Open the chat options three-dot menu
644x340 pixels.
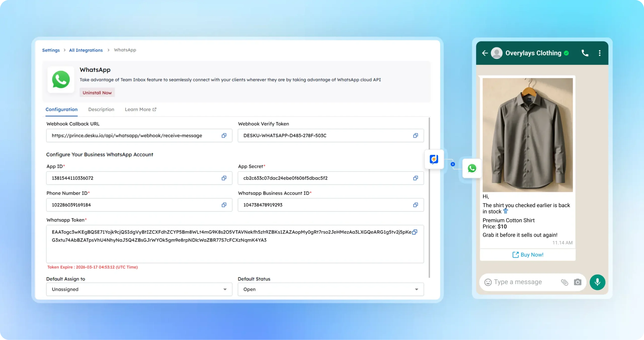tap(599, 53)
